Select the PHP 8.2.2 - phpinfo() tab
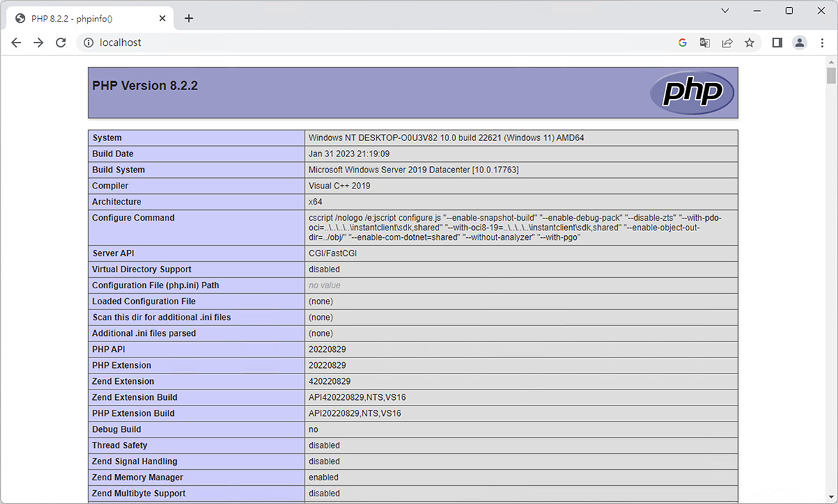 [91, 18]
